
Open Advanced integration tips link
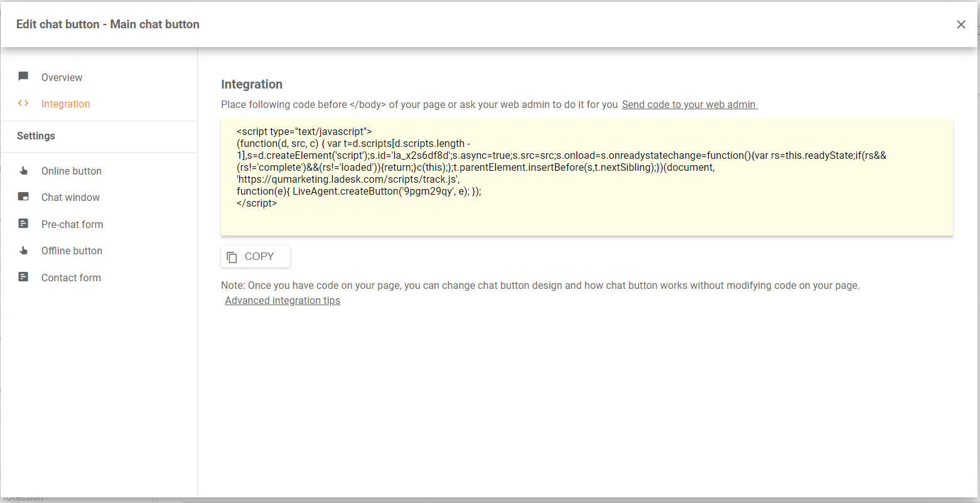point(283,300)
